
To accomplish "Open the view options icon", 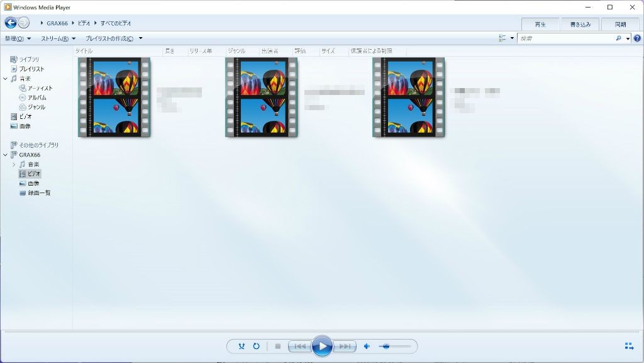I will [502, 38].
